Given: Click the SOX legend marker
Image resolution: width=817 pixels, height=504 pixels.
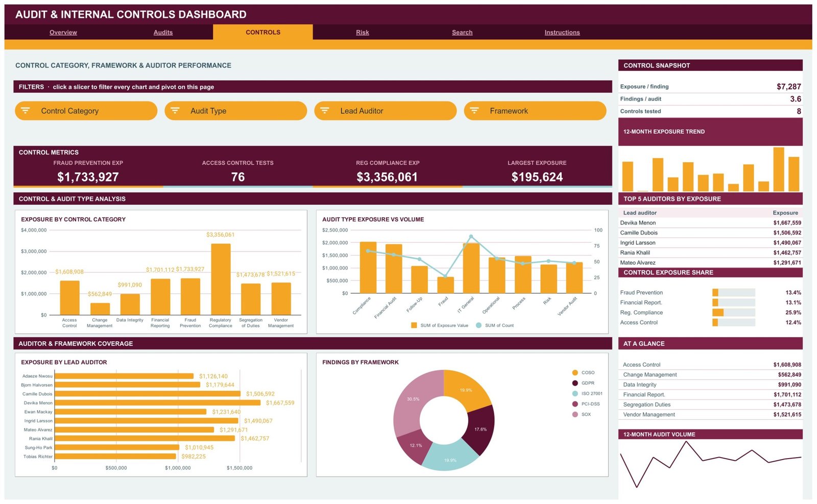Looking at the screenshot, I should tap(575, 414).
